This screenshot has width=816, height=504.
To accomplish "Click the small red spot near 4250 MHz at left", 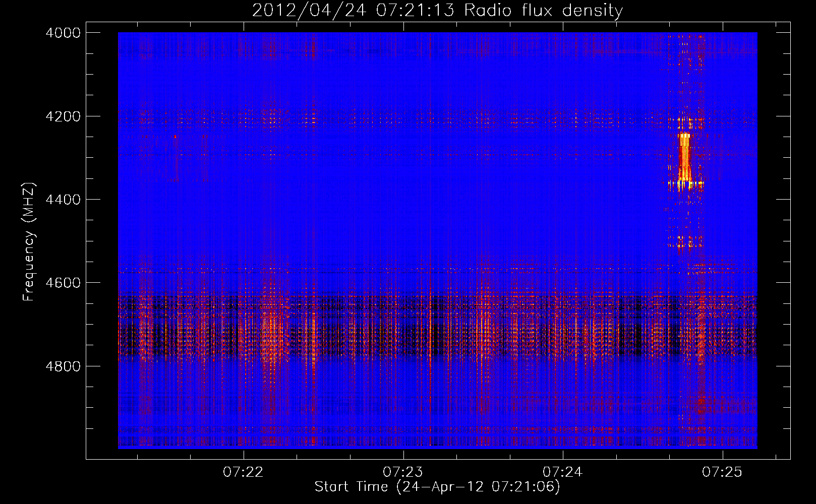I will [x=176, y=136].
